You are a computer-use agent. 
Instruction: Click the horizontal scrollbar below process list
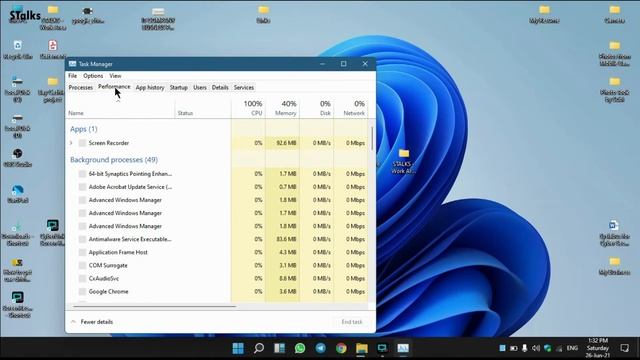coord(154,306)
